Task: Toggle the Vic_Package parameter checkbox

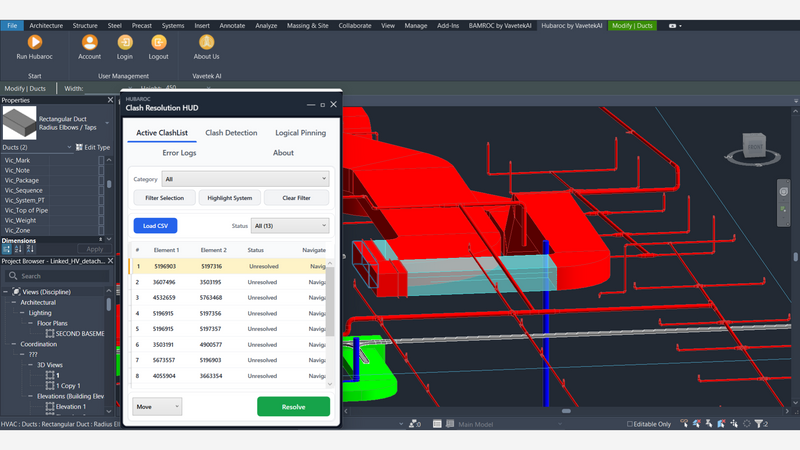Action: tap(101, 180)
